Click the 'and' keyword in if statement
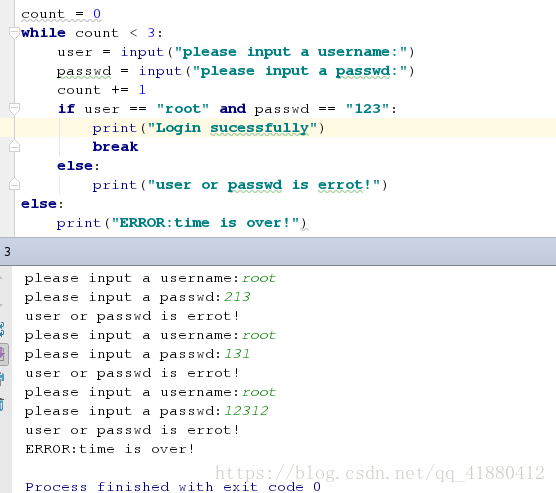Screen dimensions: 556x493 (233, 109)
